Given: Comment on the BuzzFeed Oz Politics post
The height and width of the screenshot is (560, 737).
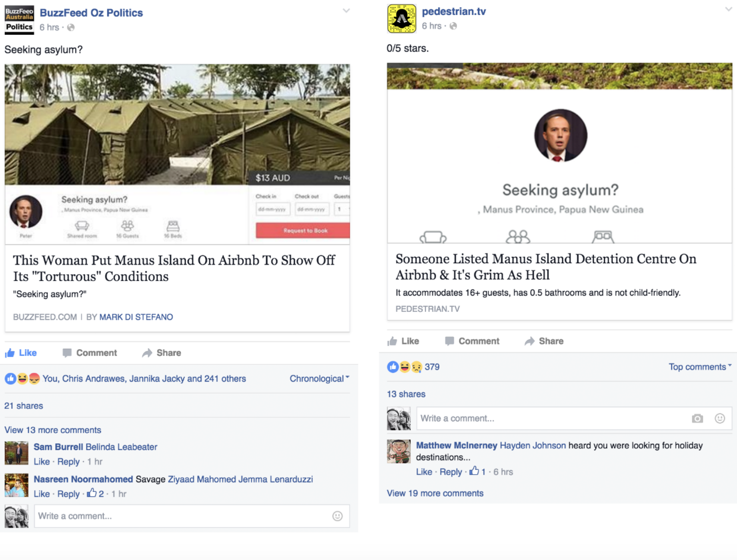Looking at the screenshot, I should [90, 353].
